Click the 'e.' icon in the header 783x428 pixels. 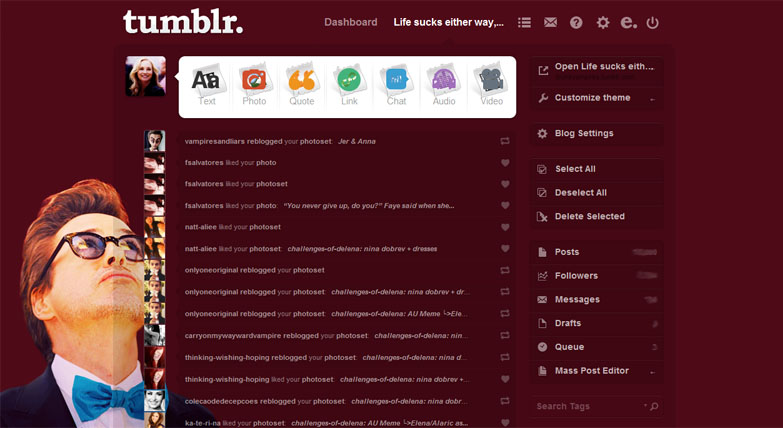[x=628, y=22]
